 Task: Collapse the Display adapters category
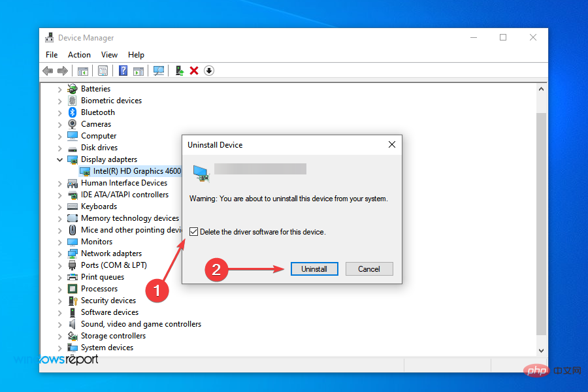(x=59, y=159)
